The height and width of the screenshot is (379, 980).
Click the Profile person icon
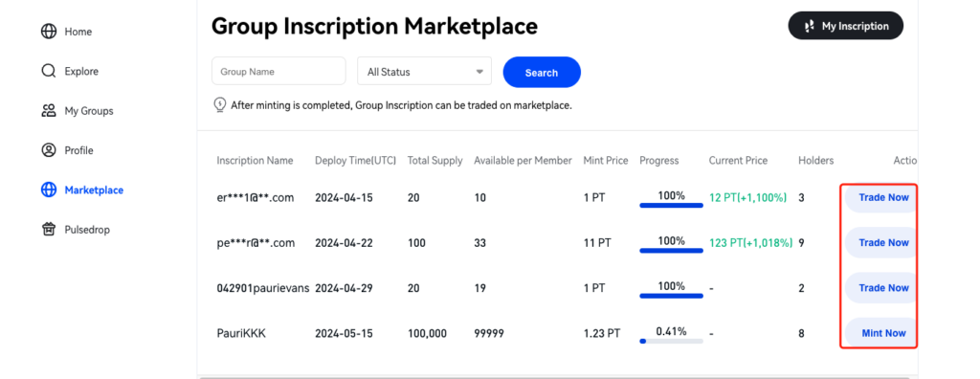[49, 150]
